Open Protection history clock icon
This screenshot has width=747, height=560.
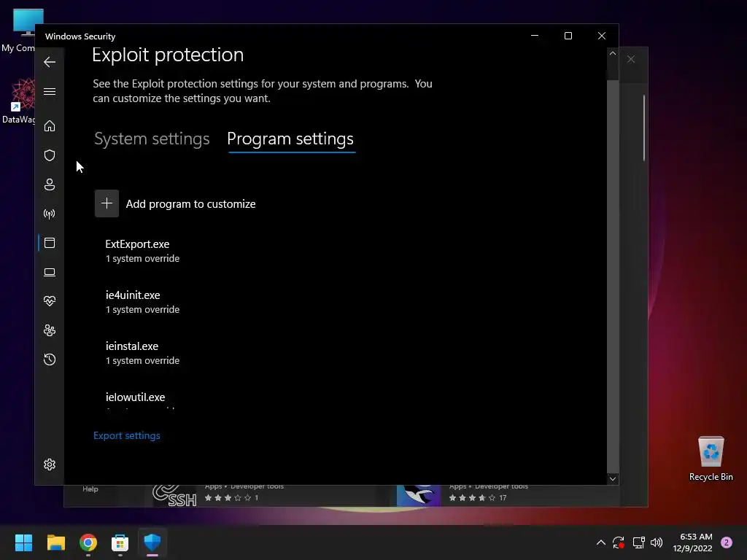[50, 359]
